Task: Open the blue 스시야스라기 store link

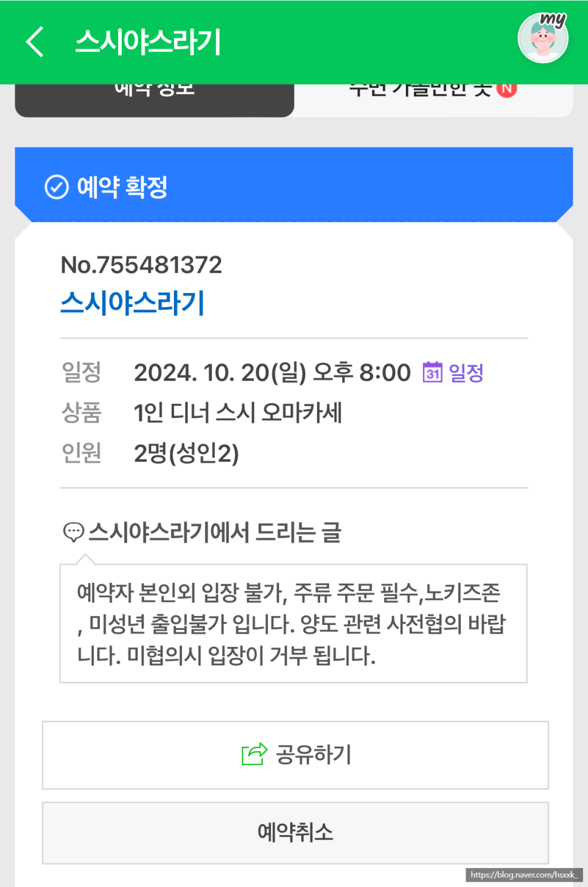Action: tap(132, 303)
